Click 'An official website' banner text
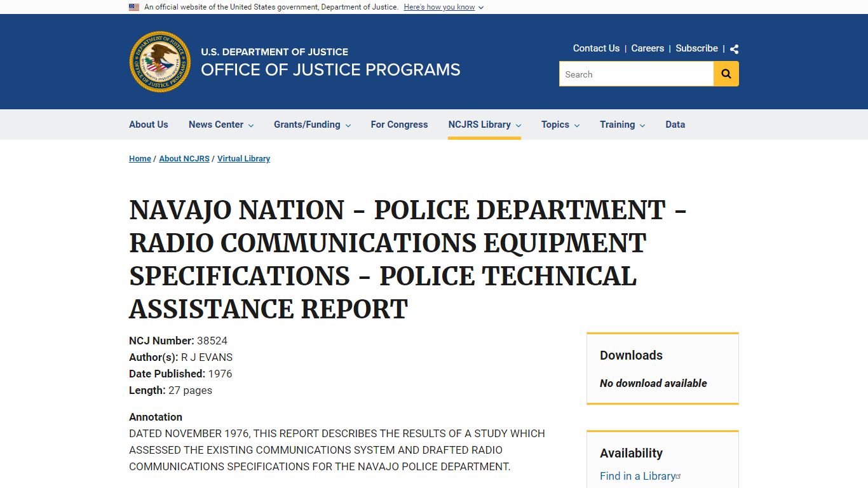Screen dimensions: 868x488 click(271, 7)
